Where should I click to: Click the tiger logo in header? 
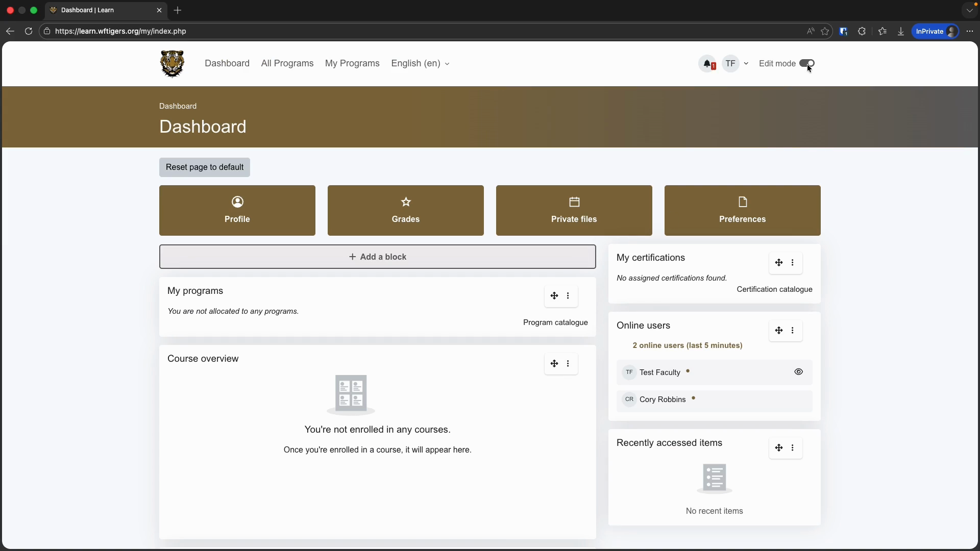172,64
